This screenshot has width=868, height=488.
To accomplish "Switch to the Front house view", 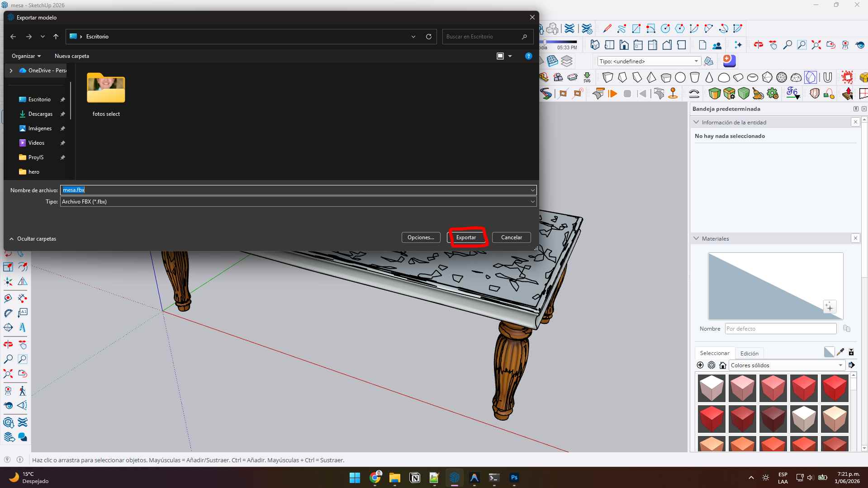I will tap(624, 45).
